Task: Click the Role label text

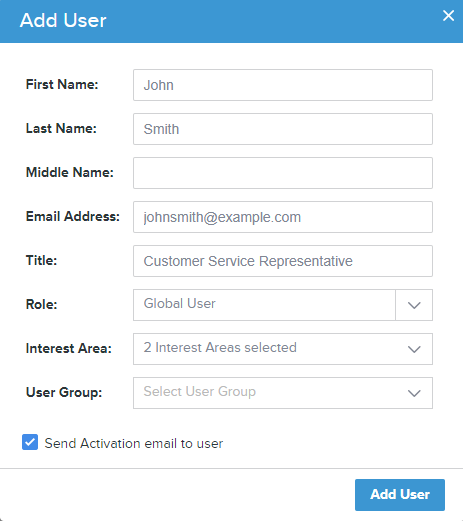Action: coord(42,304)
